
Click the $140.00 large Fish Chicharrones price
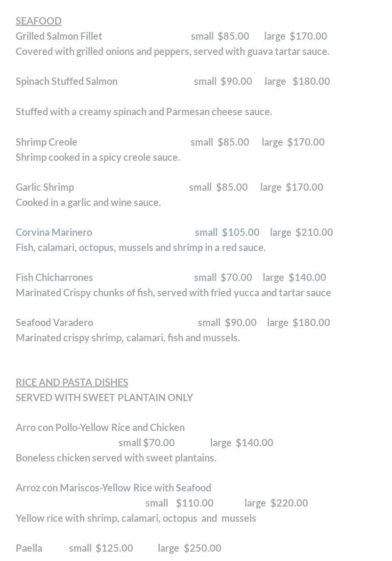point(307,277)
